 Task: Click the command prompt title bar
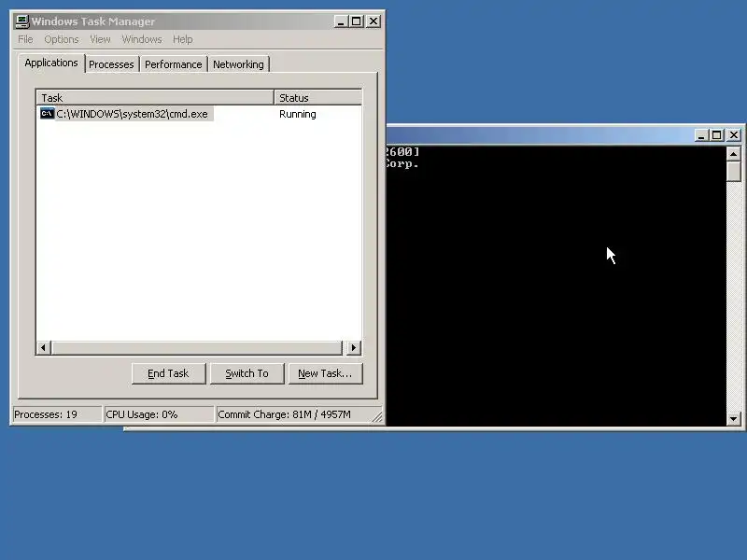[539, 135]
